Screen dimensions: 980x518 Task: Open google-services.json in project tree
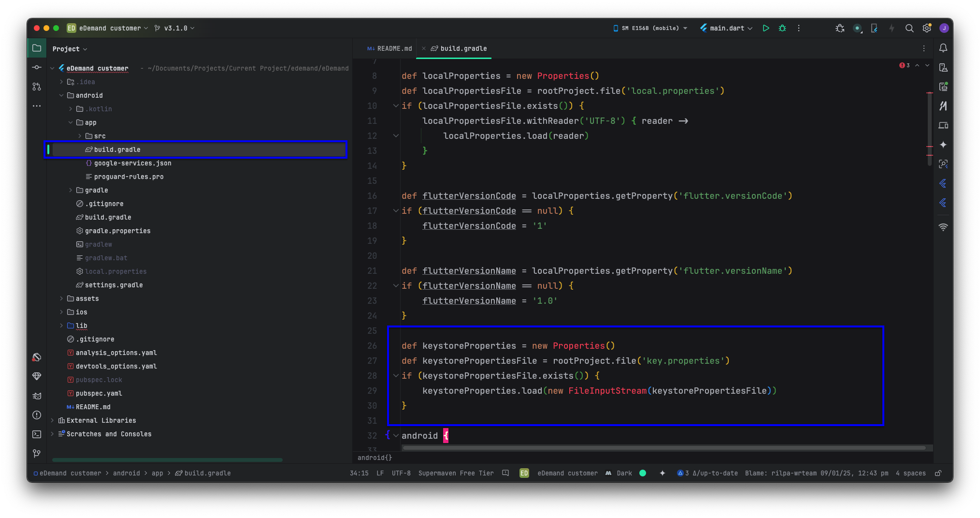pos(132,163)
